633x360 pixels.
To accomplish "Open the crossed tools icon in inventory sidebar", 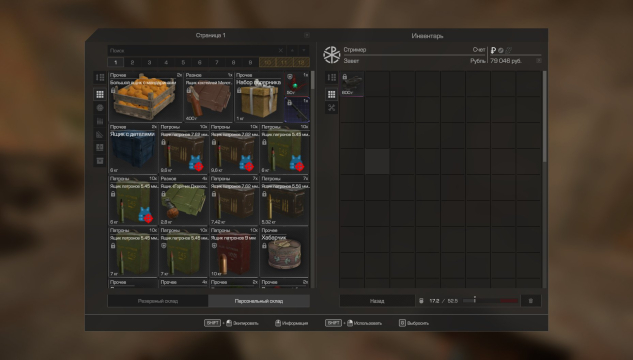I will pyautogui.click(x=331, y=108).
